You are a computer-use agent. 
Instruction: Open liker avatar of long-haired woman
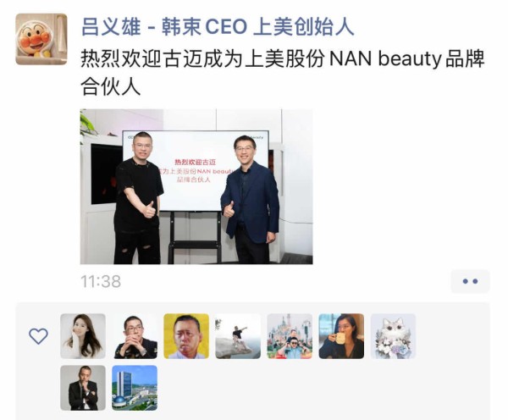click(83, 336)
